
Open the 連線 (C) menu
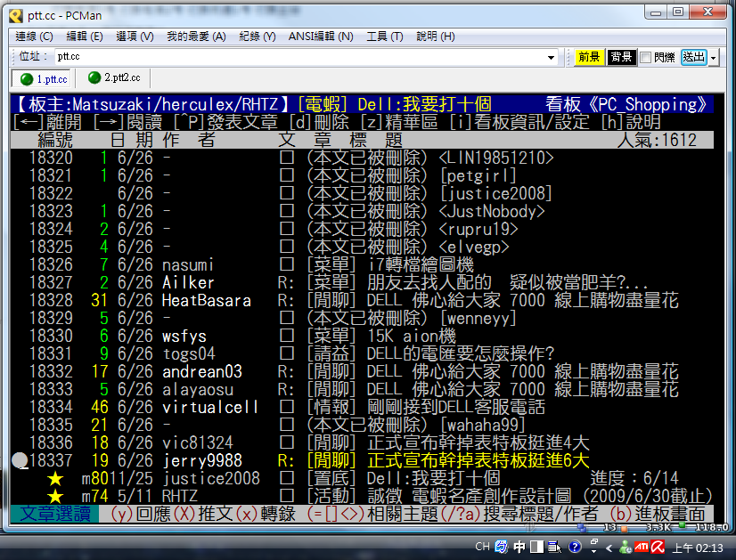(x=34, y=37)
